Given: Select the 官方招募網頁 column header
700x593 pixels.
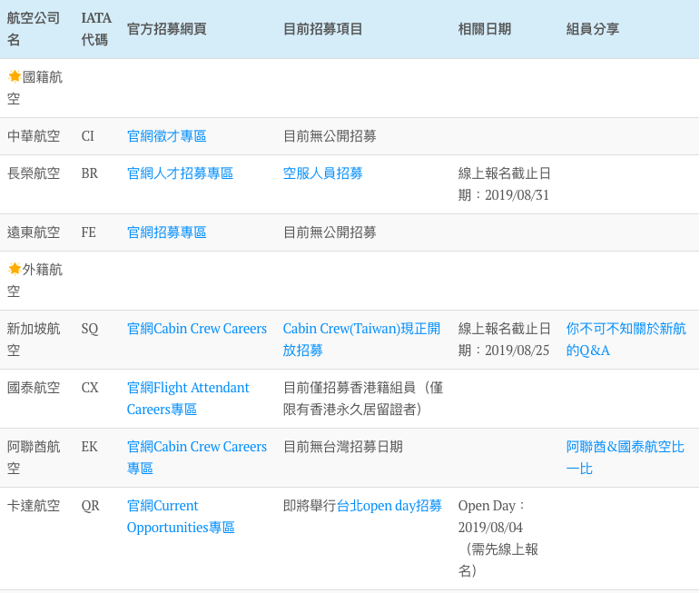Looking at the screenshot, I should click(166, 29).
